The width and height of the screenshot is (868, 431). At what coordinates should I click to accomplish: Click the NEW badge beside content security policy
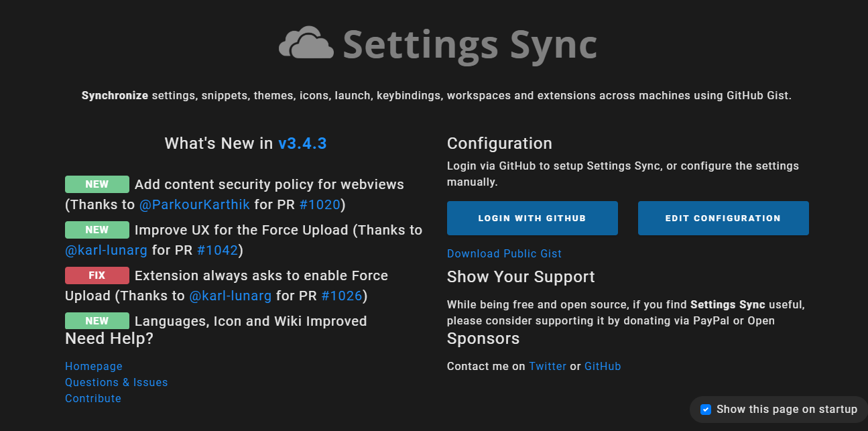(x=97, y=184)
